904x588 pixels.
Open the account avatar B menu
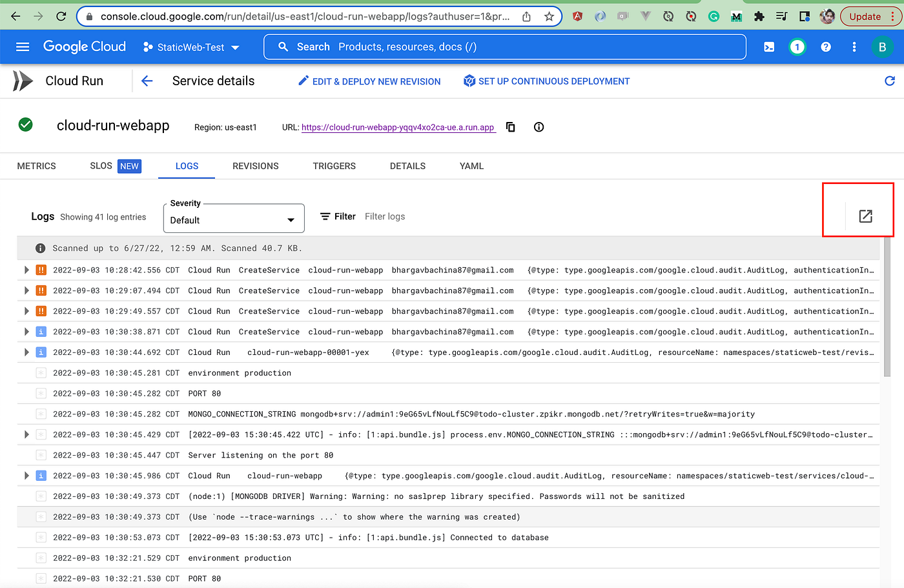[883, 46]
